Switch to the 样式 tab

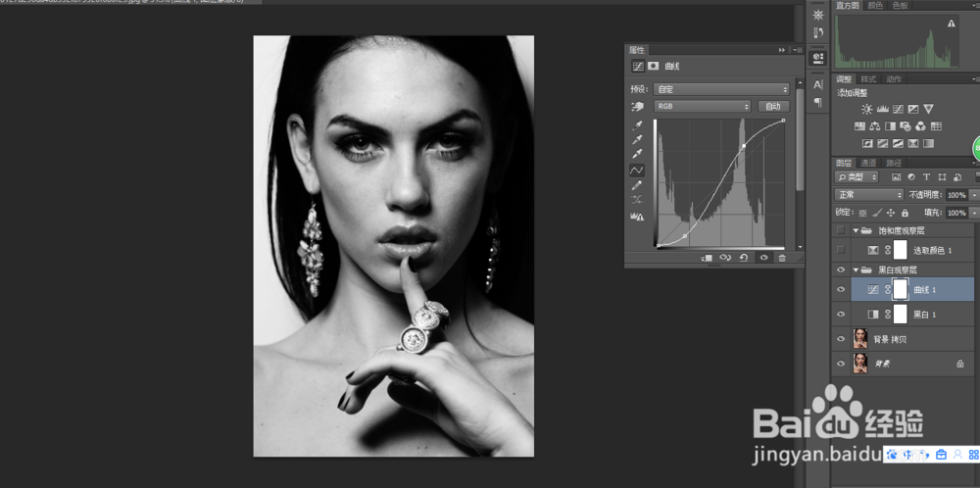tap(868, 79)
